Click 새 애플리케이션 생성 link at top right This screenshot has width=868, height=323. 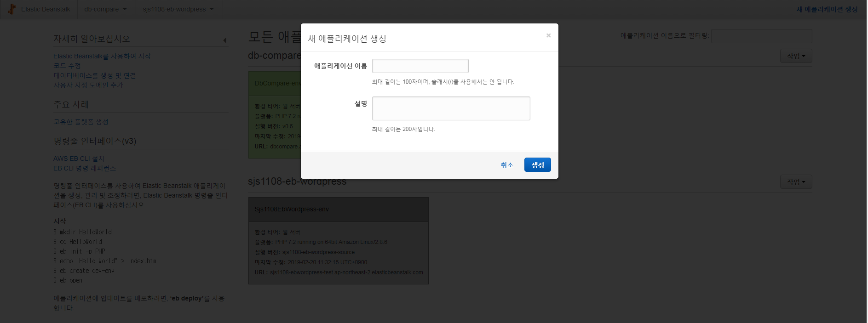pyautogui.click(x=827, y=9)
